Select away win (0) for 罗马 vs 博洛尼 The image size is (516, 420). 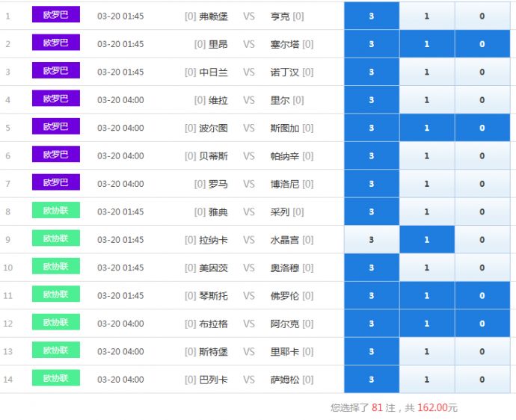click(482, 184)
